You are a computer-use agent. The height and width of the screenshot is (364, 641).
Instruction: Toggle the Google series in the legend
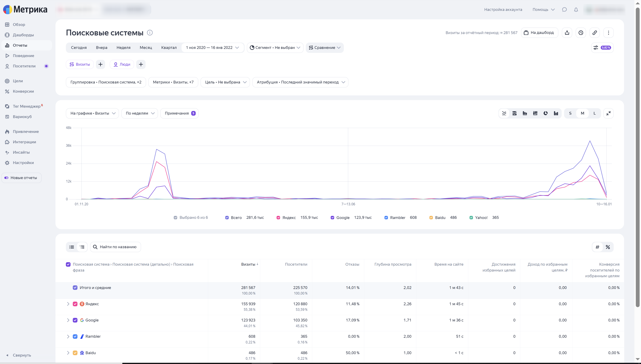[x=332, y=217]
